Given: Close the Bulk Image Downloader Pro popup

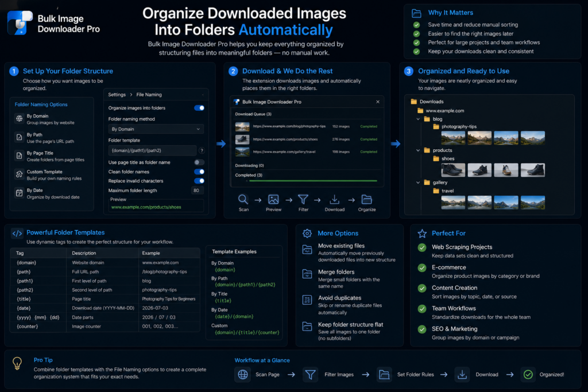Looking at the screenshot, I should coord(378,102).
